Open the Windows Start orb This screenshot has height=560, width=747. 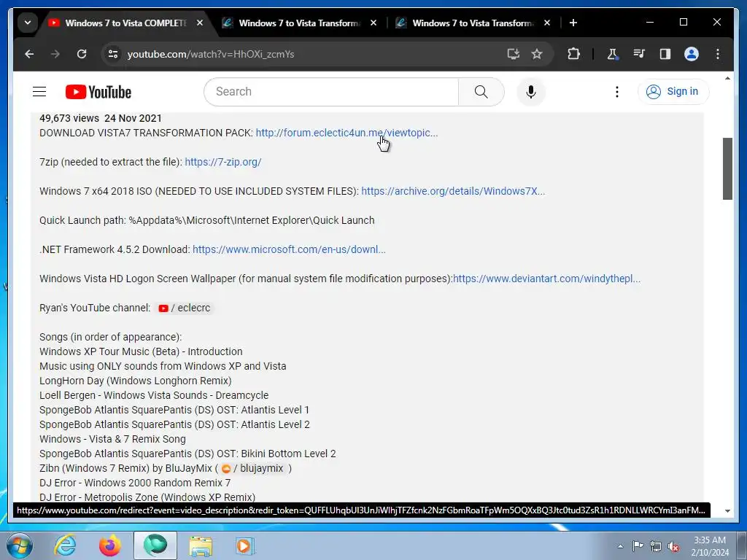[x=19, y=545]
